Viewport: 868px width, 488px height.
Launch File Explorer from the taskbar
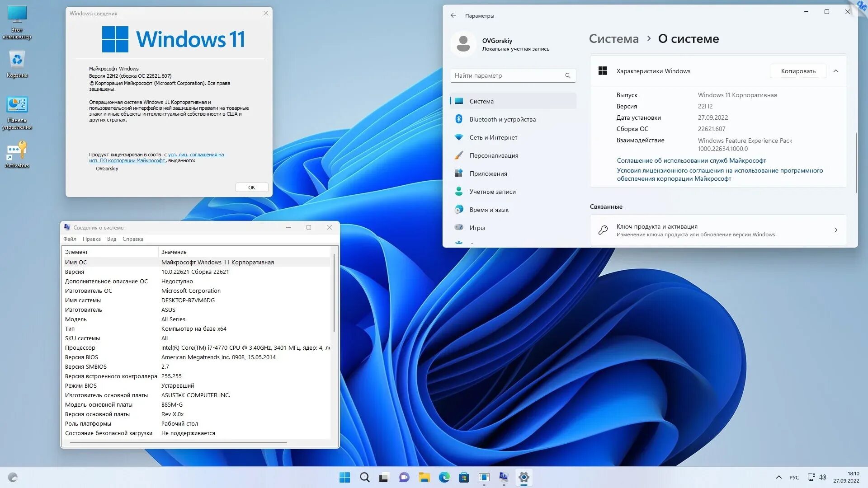[424, 477]
